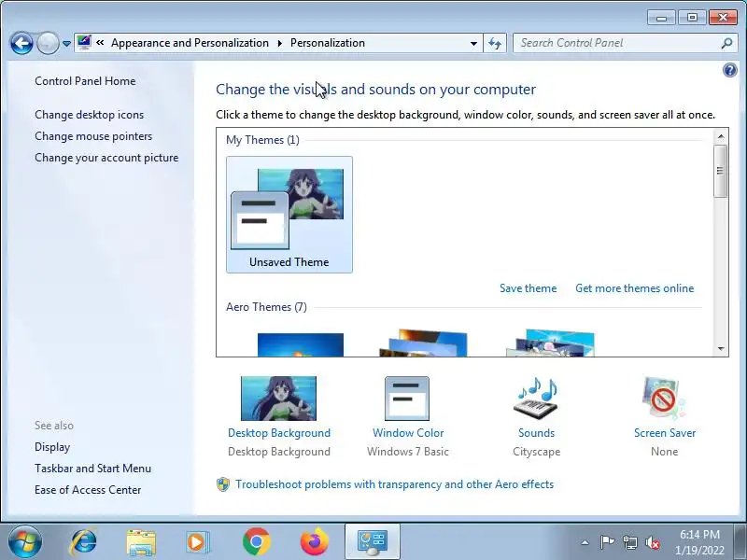
Task: Click the Show desktop strip at the taskbar end
Action: [740, 542]
